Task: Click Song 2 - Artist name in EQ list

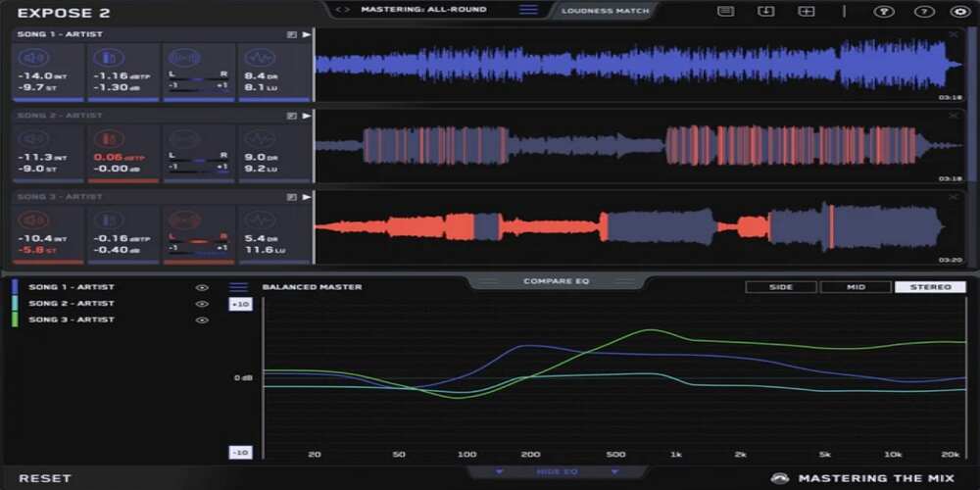Action: 72,303
